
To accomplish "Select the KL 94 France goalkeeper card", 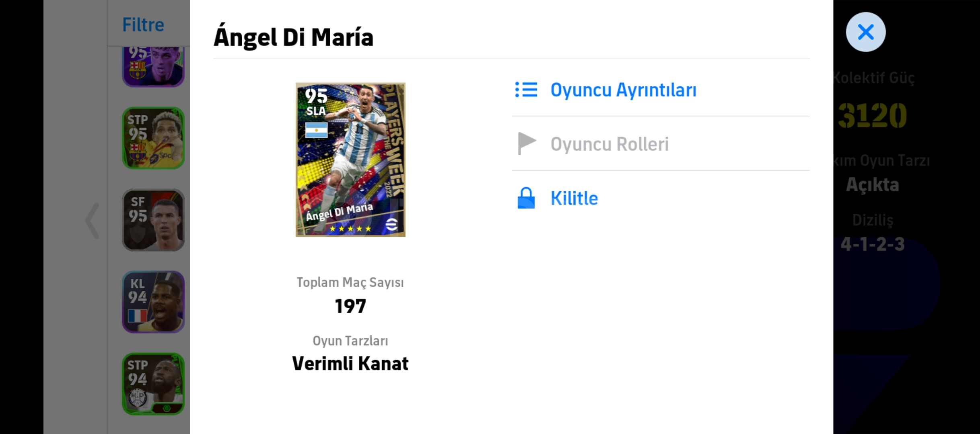I will coord(153,302).
